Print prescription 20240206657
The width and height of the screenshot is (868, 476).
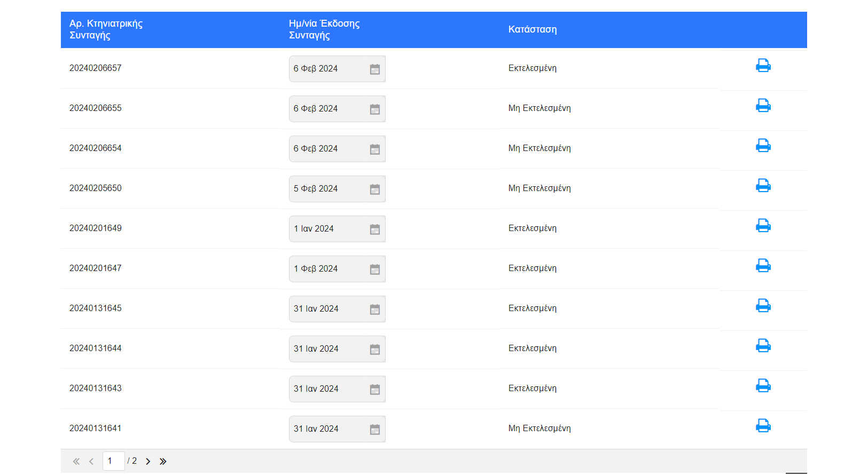tap(763, 66)
